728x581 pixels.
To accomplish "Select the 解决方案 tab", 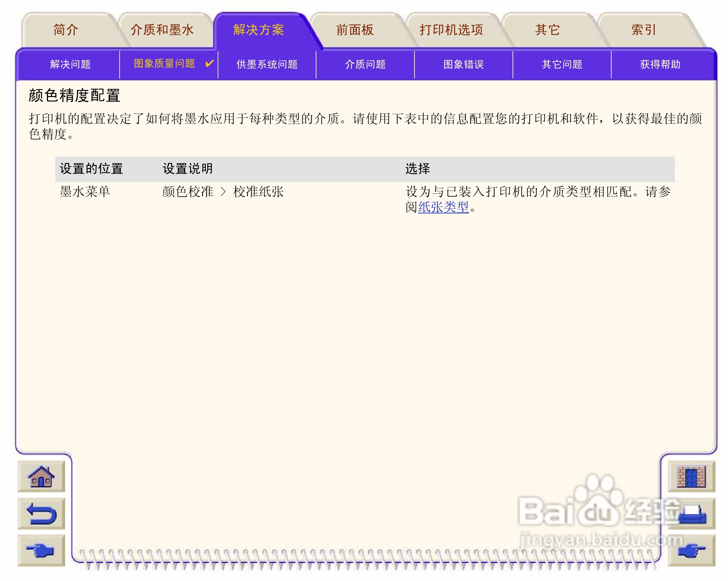I will (x=258, y=30).
